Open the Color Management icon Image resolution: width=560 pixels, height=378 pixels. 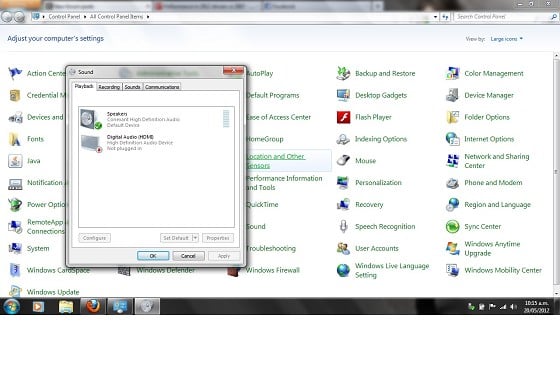[x=452, y=74]
